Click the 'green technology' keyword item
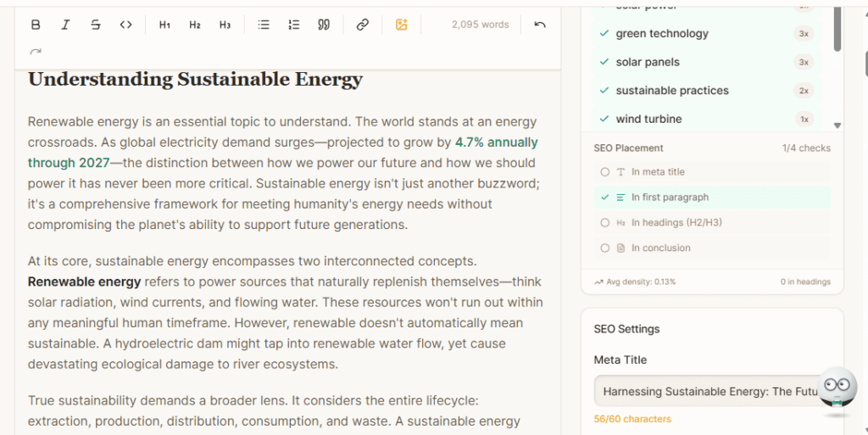 pyautogui.click(x=661, y=34)
